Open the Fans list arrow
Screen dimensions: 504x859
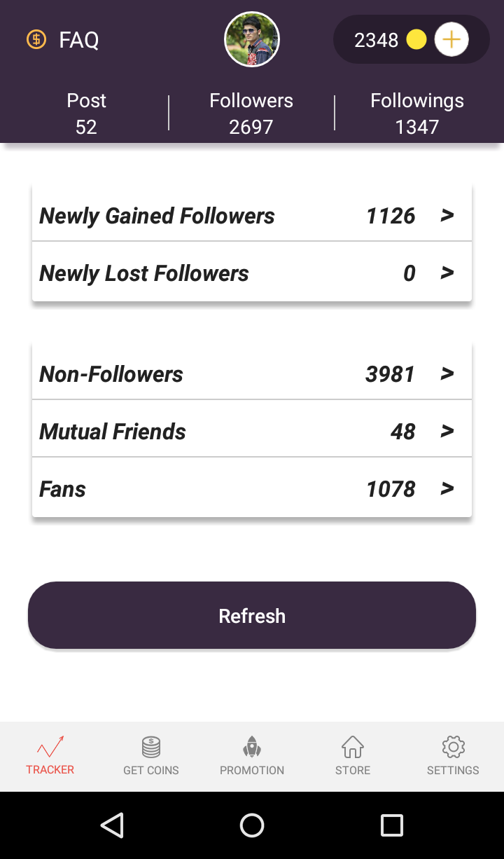tap(447, 489)
